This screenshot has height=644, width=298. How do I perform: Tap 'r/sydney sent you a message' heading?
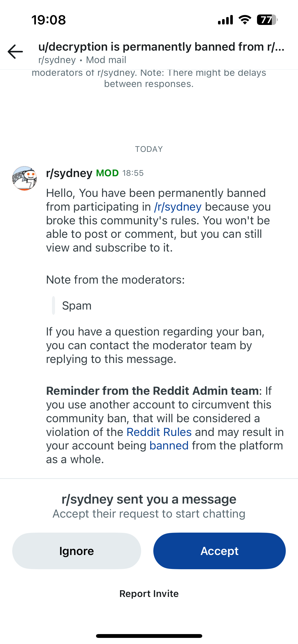[x=149, y=499]
